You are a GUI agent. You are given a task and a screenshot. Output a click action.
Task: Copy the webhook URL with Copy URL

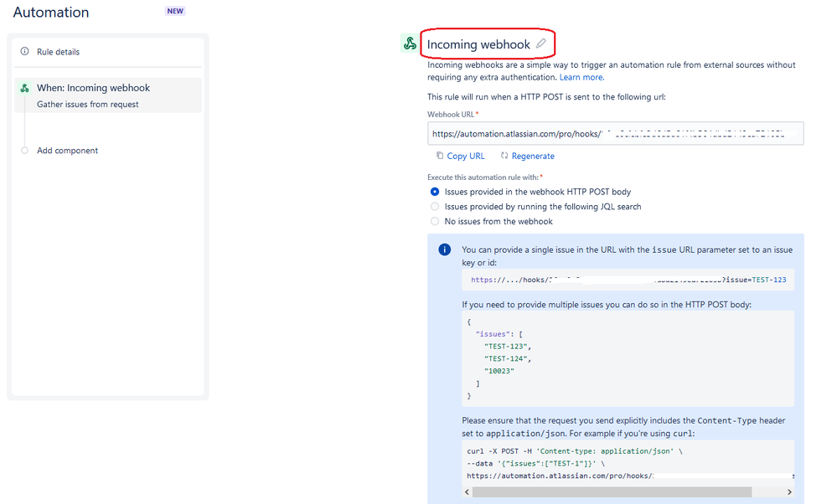(x=466, y=156)
